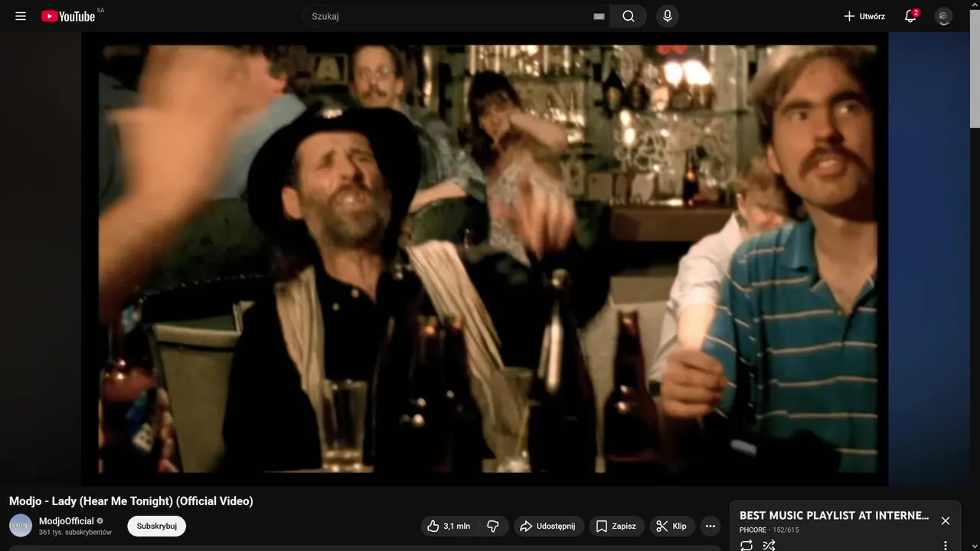Click the 361 tys. subskrybentów text
The width and height of the screenshot is (980, 551).
pos(75,532)
